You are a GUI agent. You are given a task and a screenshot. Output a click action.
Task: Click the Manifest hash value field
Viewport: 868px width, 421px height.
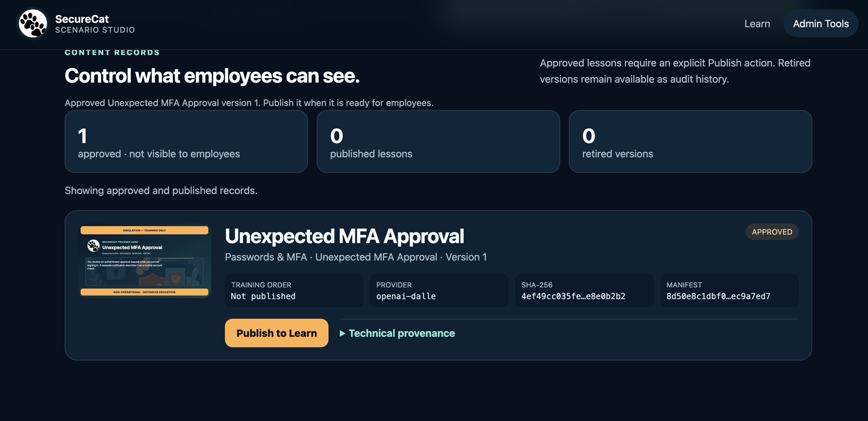tap(729, 290)
